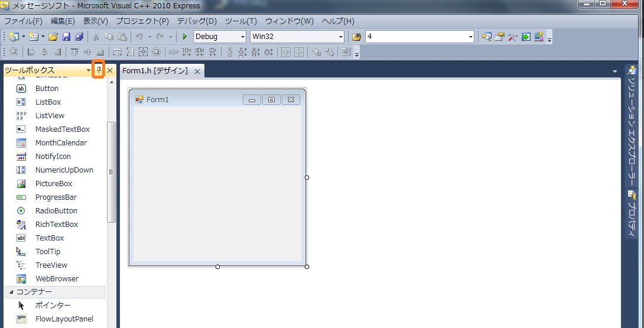Click the Send to Back icon

pos(330,52)
